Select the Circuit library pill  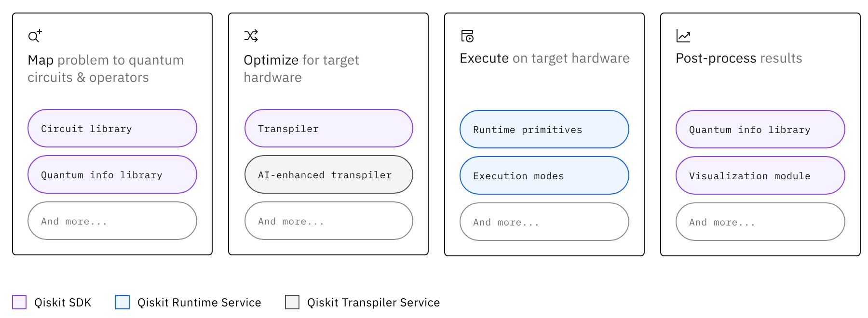112,128
